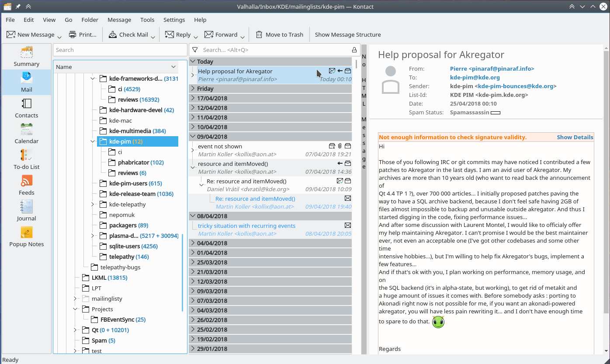This screenshot has width=610, height=364.
Task: Open the Tools menu
Action: pyautogui.click(x=147, y=20)
